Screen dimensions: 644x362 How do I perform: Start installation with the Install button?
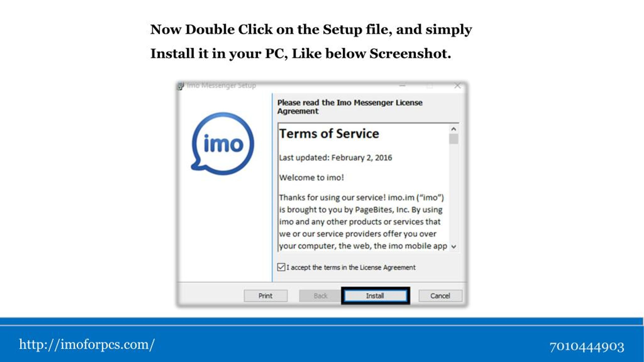pyautogui.click(x=375, y=296)
